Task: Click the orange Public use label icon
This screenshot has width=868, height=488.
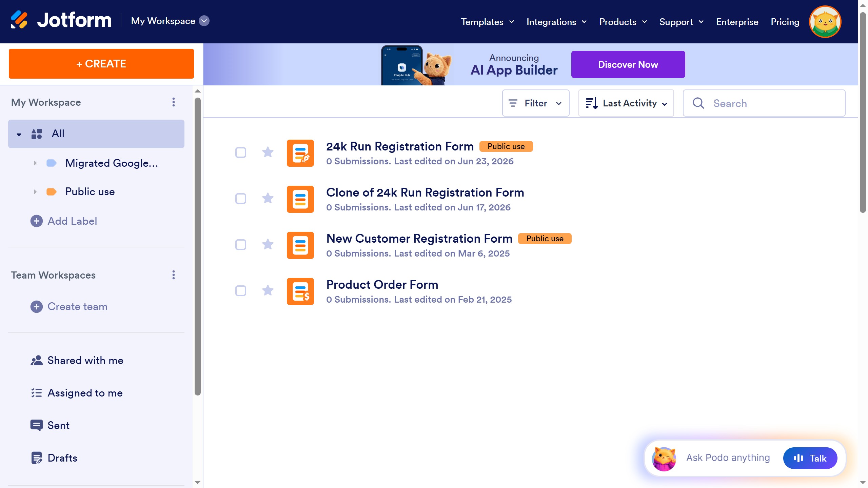Action: coord(51,192)
